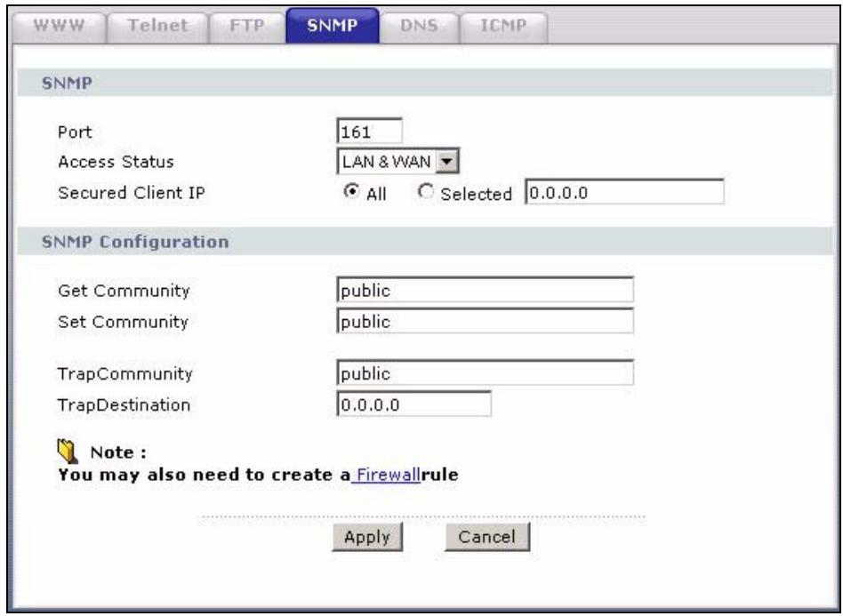Click the Secured Client IP address field
843x616 pixels.
point(624,192)
